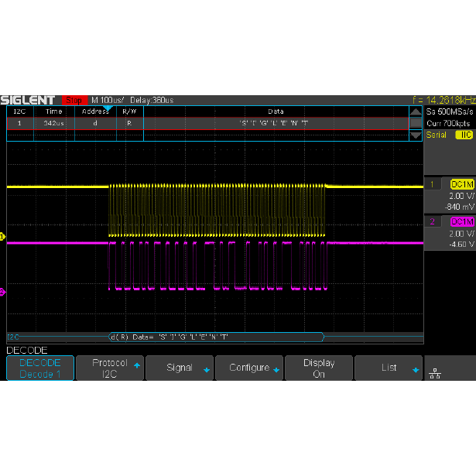Click the network LAN status icon

point(435,373)
